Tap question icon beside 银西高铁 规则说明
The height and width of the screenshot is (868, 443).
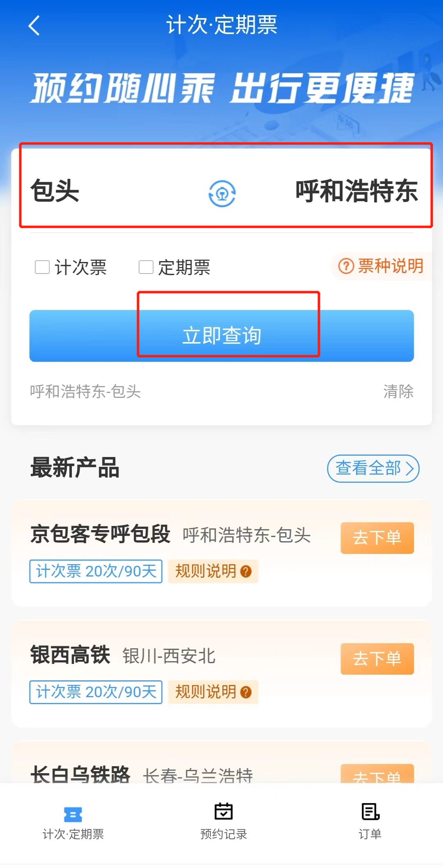point(246,692)
